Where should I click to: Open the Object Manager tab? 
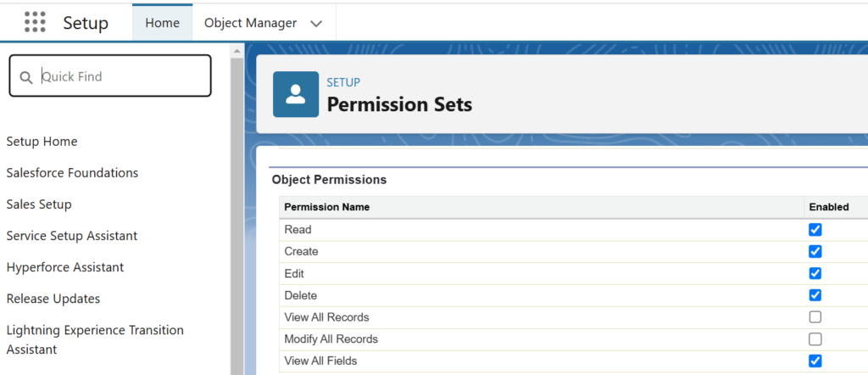251,23
